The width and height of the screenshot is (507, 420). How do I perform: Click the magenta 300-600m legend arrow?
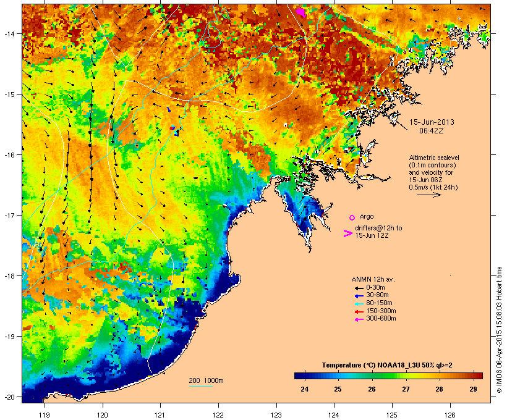pos(359,319)
